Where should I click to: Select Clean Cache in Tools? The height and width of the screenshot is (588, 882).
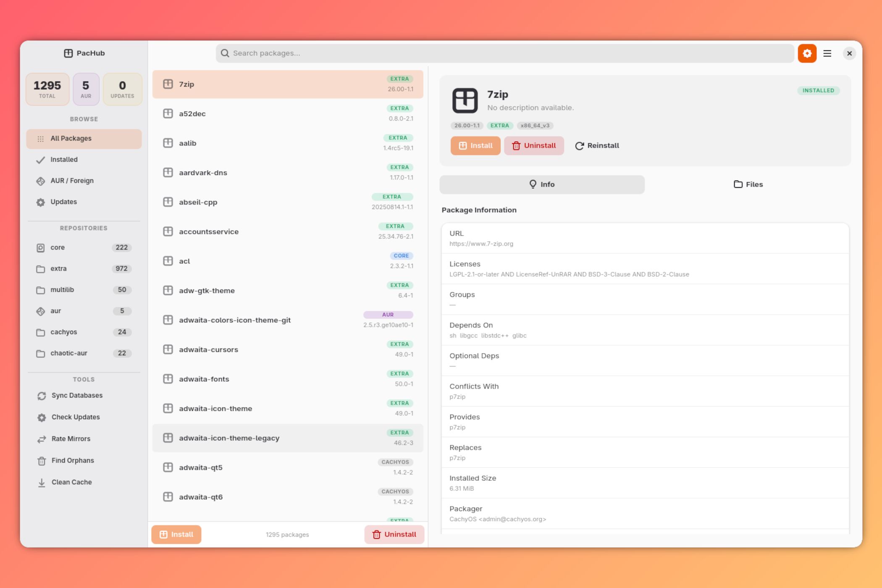tap(71, 482)
